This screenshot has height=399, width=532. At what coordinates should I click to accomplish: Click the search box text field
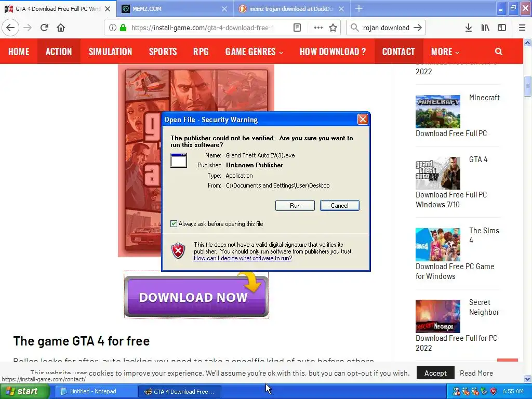click(x=385, y=28)
